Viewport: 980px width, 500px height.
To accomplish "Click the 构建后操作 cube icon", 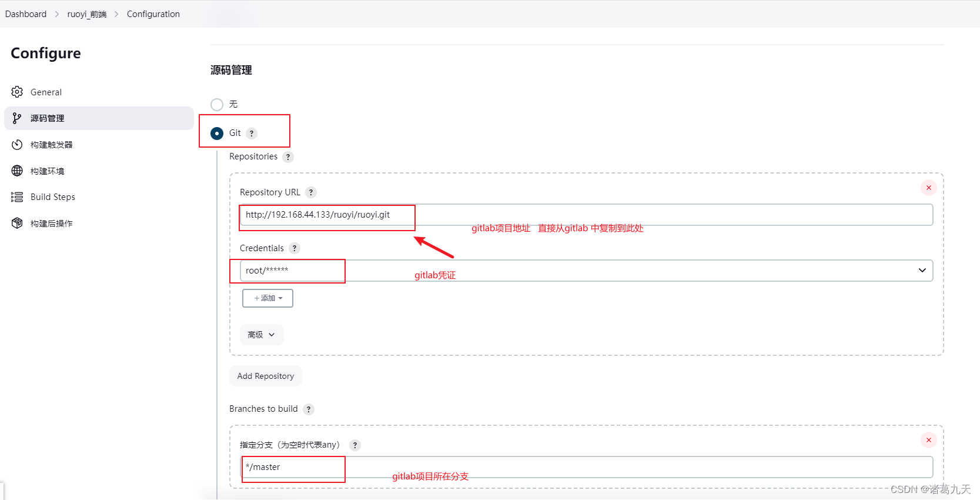I will (x=17, y=223).
